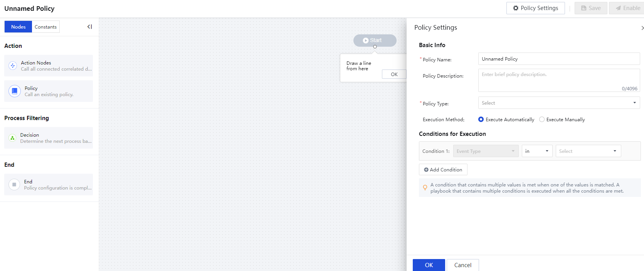Click Add Condition button

(443, 169)
